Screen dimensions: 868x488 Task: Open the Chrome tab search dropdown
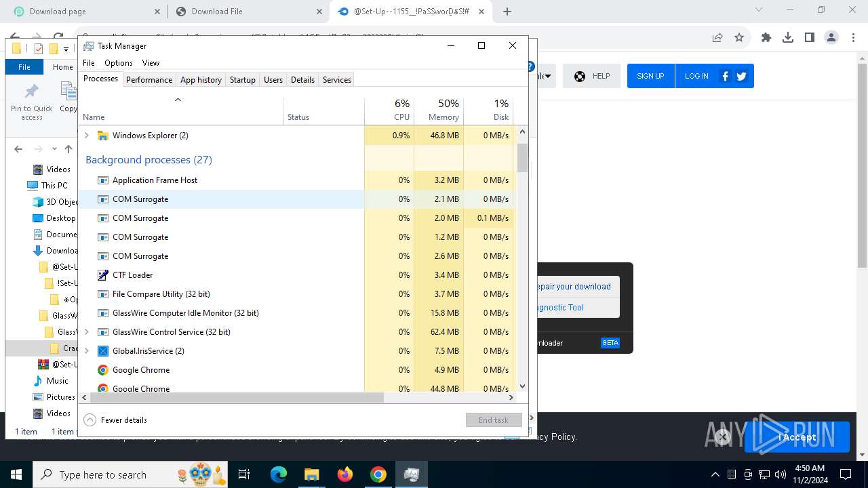[759, 9]
